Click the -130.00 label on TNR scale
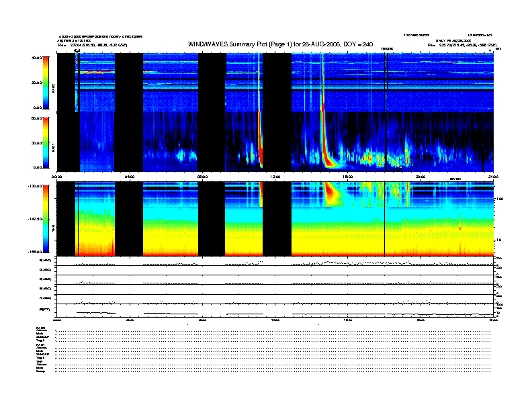 click(x=35, y=186)
